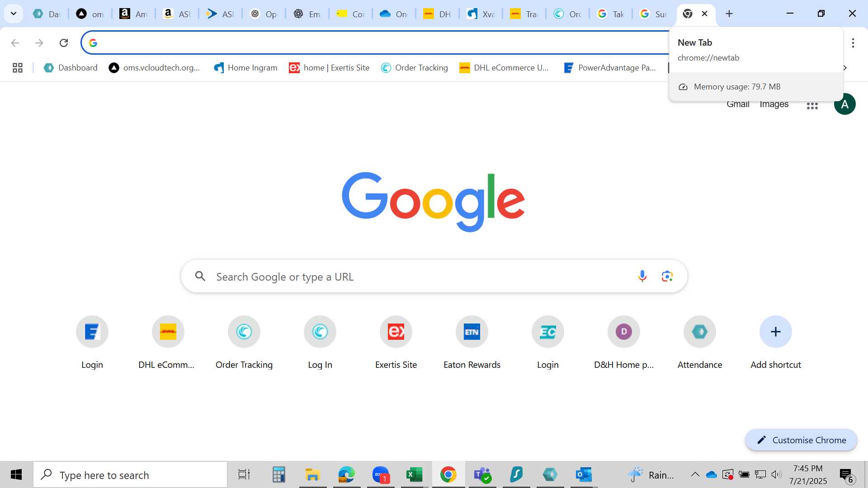Image resolution: width=868 pixels, height=488 pixels.
Task: Open File Explorer from taskbar
Action: (x=312, y=475)
